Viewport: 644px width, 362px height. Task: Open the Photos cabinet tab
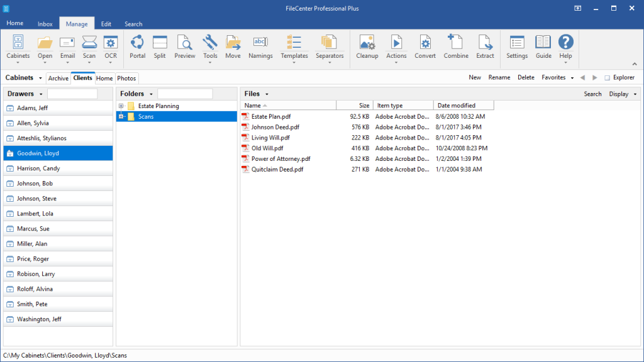(126, 78)
